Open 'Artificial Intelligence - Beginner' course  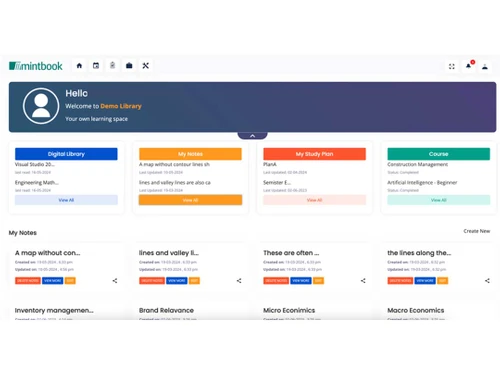(422, 183)
